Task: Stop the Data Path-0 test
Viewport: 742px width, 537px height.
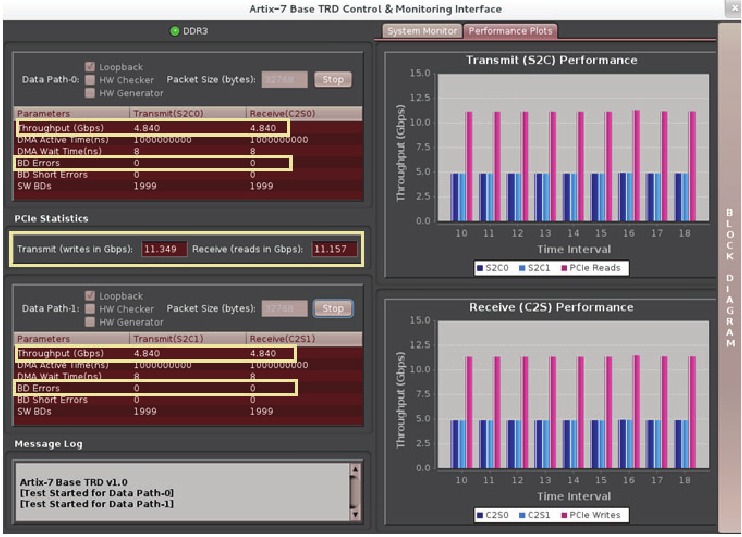Action: [x=333, y=79]
